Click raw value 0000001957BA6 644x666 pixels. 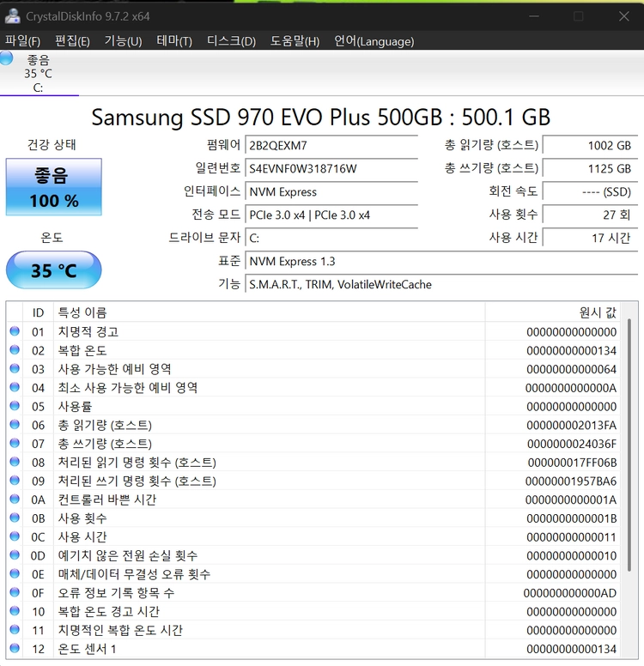(x=571, y=481)
